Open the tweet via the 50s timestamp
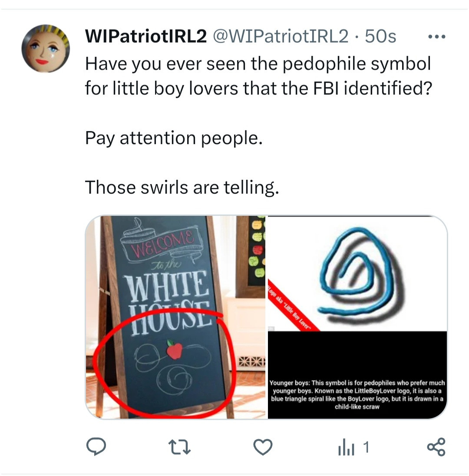The image size is (469, 476). point(381,37)
